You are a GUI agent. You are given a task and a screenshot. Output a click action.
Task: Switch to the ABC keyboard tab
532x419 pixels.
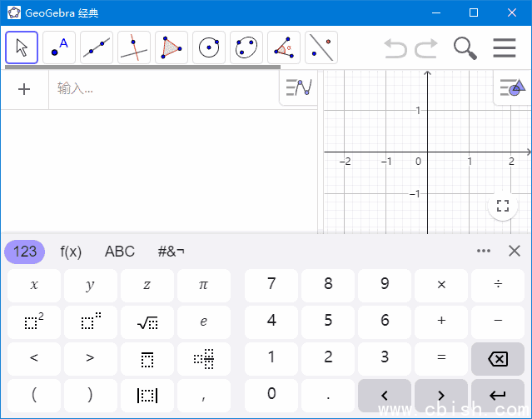pyautogui.click(x=120, y=252)
